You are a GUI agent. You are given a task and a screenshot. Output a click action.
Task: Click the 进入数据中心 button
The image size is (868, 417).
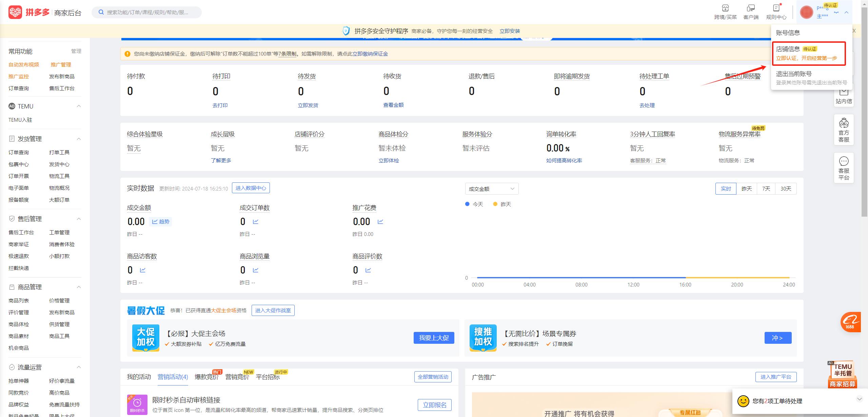point(251,188)
